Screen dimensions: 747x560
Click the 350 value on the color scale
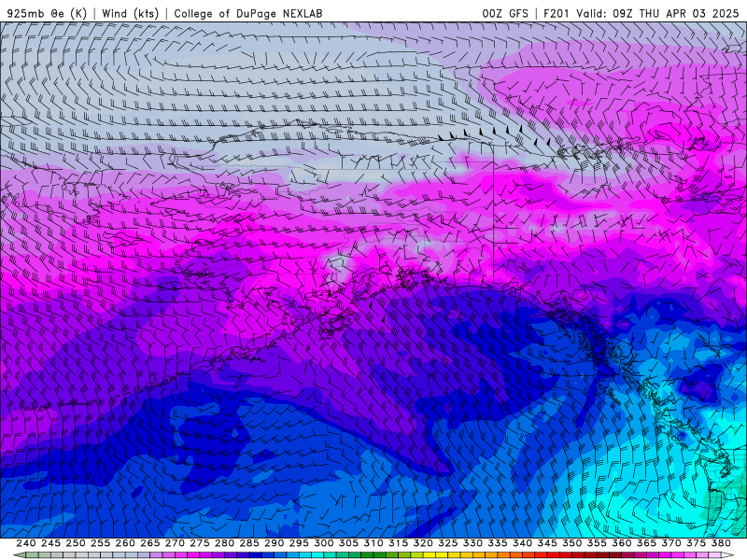[571, 543]
